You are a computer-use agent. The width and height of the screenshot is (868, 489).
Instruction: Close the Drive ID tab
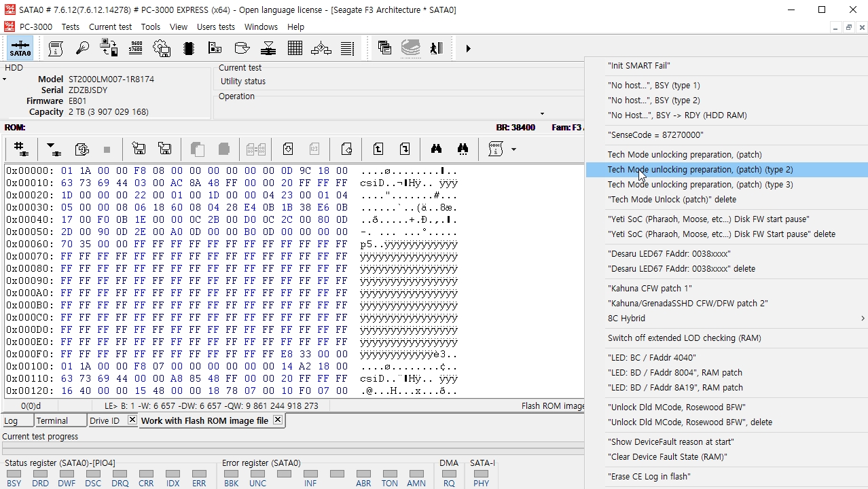pos(132,420)
